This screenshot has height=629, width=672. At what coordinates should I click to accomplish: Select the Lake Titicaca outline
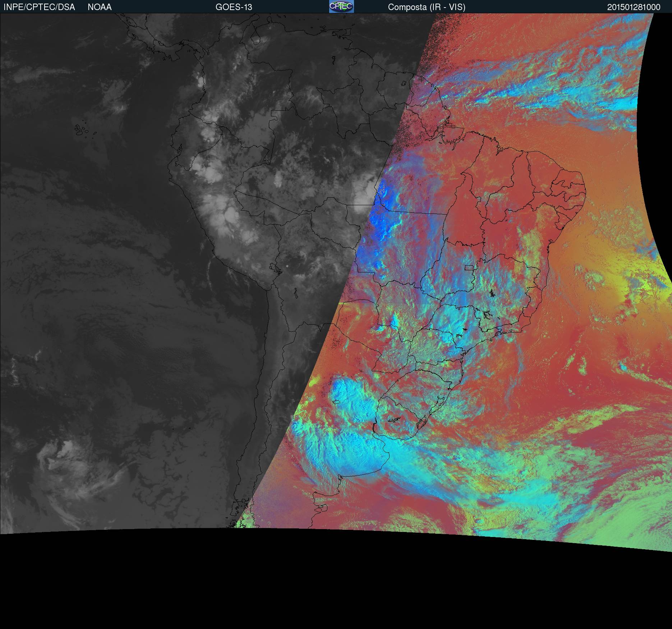[x=275, y=268]
